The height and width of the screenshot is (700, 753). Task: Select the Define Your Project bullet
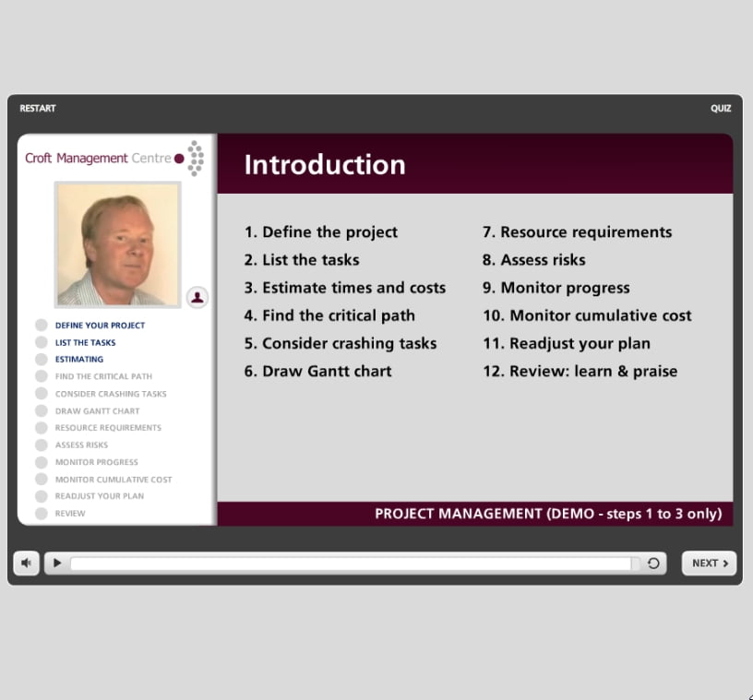42,325
